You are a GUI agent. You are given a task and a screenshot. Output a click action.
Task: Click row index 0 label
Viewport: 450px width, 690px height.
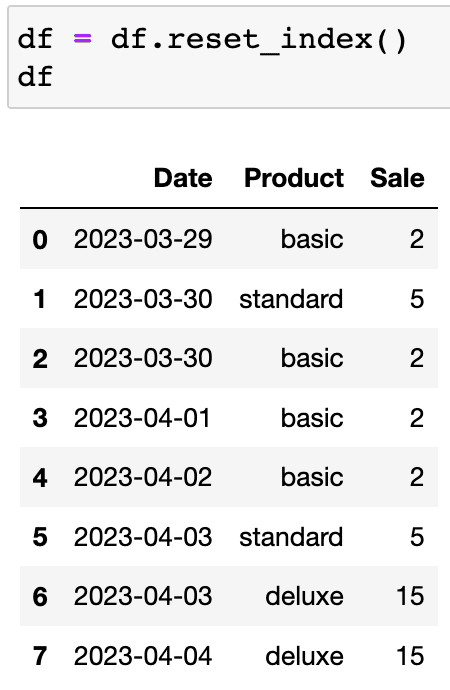pos(40,240)
